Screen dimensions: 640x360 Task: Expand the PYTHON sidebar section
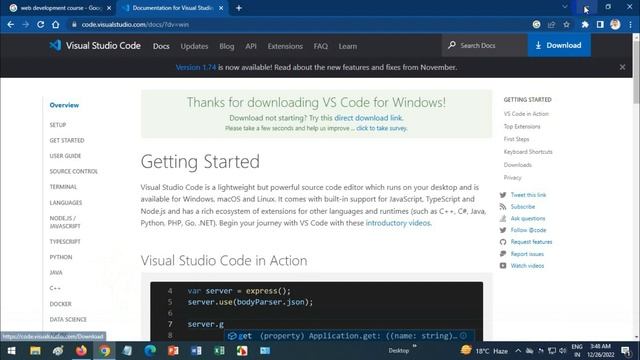(x=61, y=257)
